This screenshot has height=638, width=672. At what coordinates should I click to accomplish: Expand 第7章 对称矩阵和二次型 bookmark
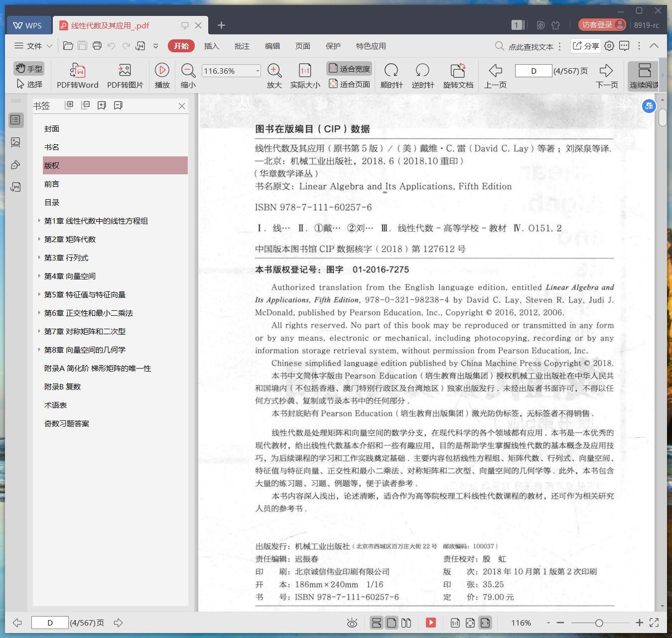point(39,331)
